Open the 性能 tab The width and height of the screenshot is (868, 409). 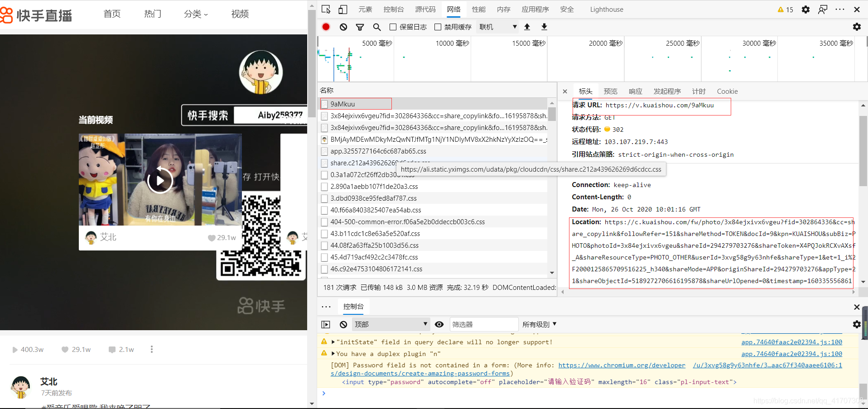[x=478, y=10]
